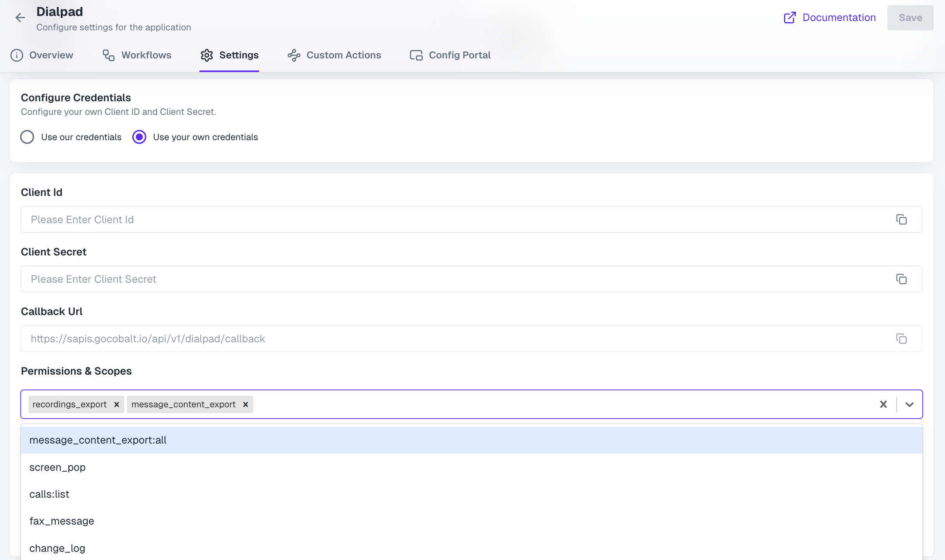Select the Use our credentials option

click(27, 137)
